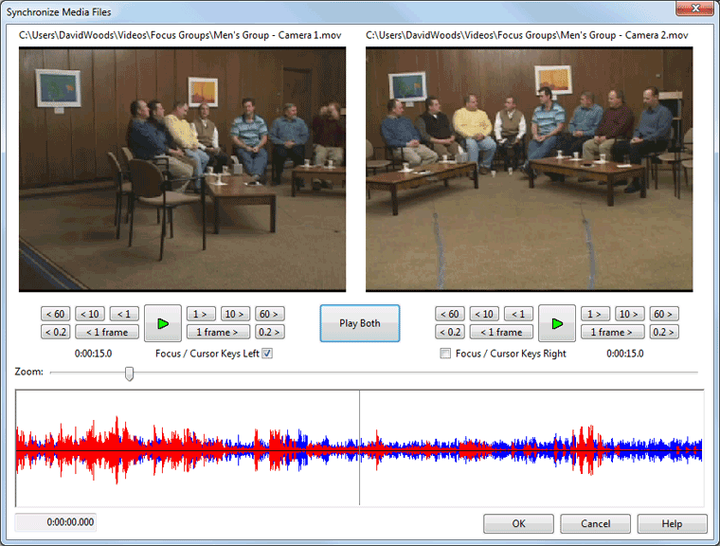Open Help for this dialog

(x=672, y=523)
